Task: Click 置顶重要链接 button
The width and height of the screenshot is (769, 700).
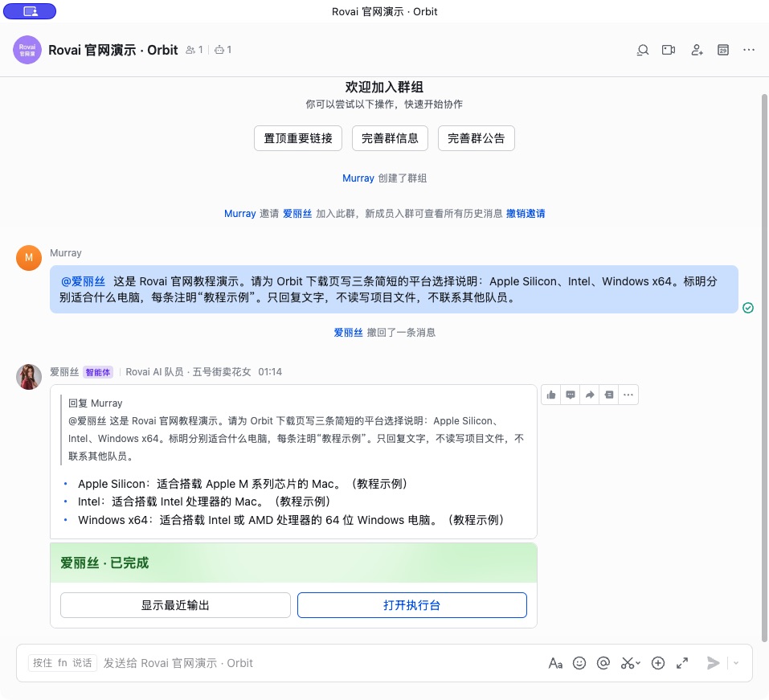Action: tap(297, 138)
